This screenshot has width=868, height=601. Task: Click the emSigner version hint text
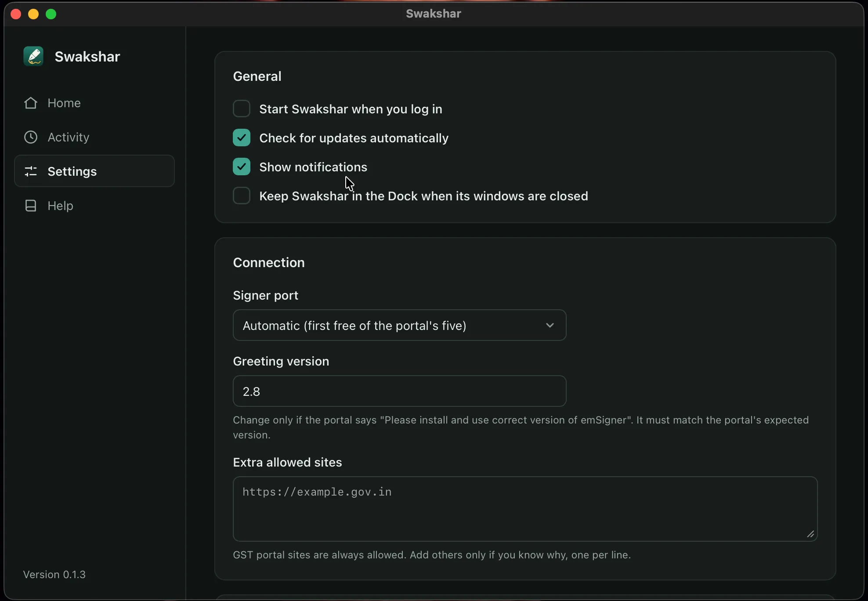pyautogui.click(x=521, y=427)
